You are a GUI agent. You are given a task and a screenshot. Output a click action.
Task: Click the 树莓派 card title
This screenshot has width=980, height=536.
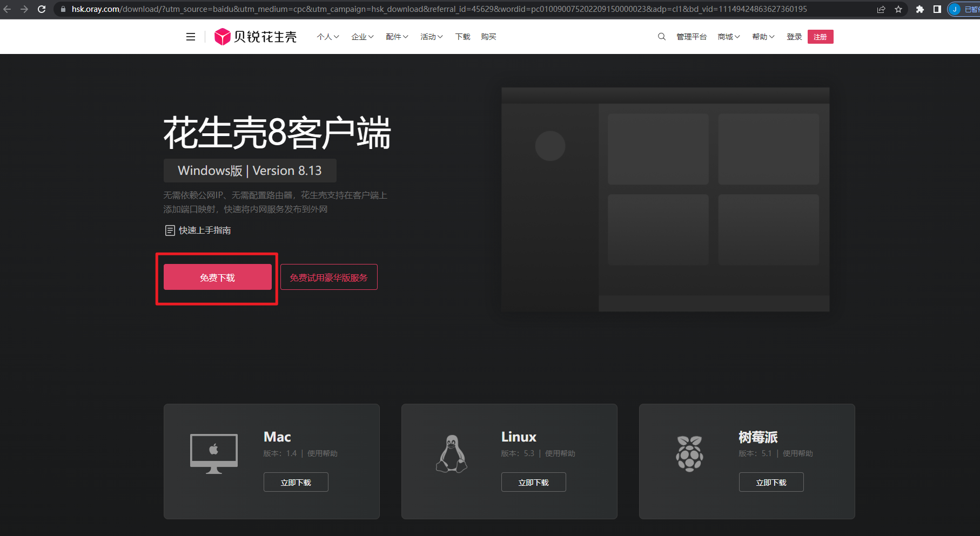pos(759,437)
